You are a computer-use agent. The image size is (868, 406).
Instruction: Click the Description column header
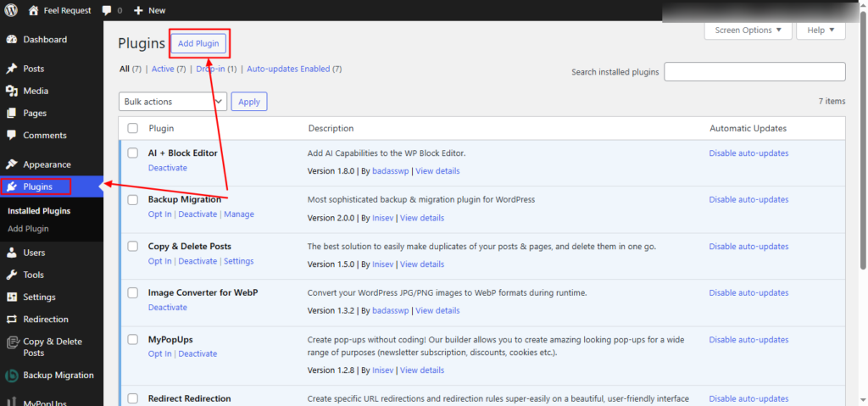(x=331, y=129)
